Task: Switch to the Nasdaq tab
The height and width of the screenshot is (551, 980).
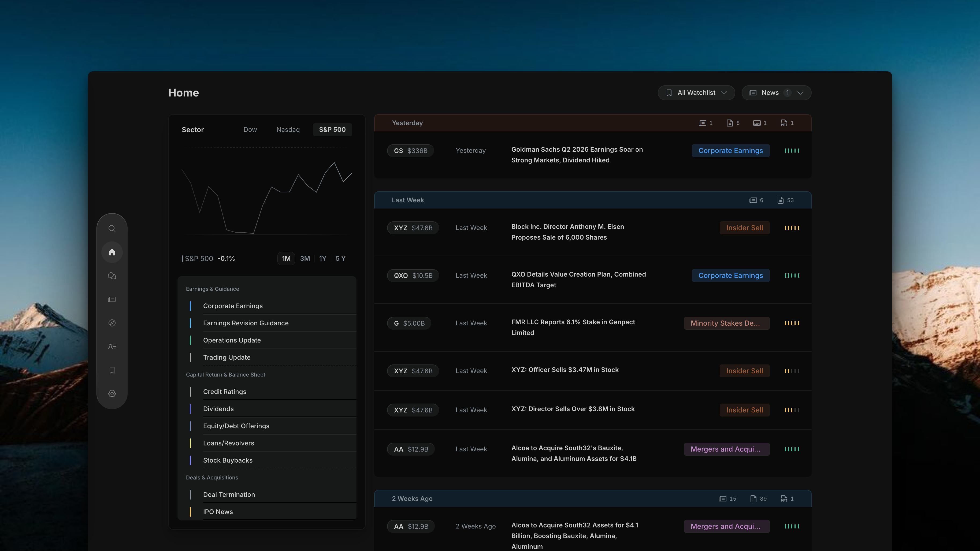Action: coord(288,130)
